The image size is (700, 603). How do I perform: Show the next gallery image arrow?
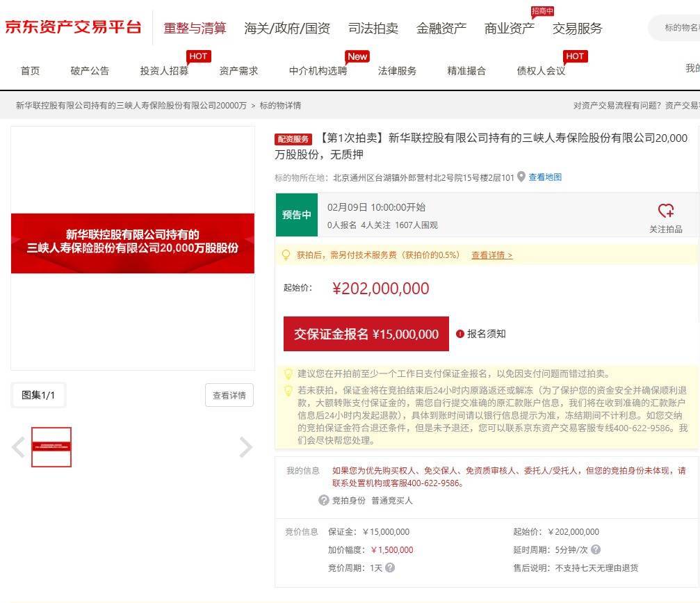245,447
